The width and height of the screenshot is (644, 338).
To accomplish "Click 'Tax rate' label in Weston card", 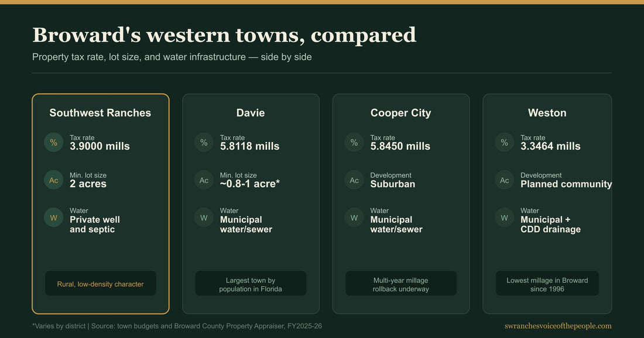I will [533, 137].
